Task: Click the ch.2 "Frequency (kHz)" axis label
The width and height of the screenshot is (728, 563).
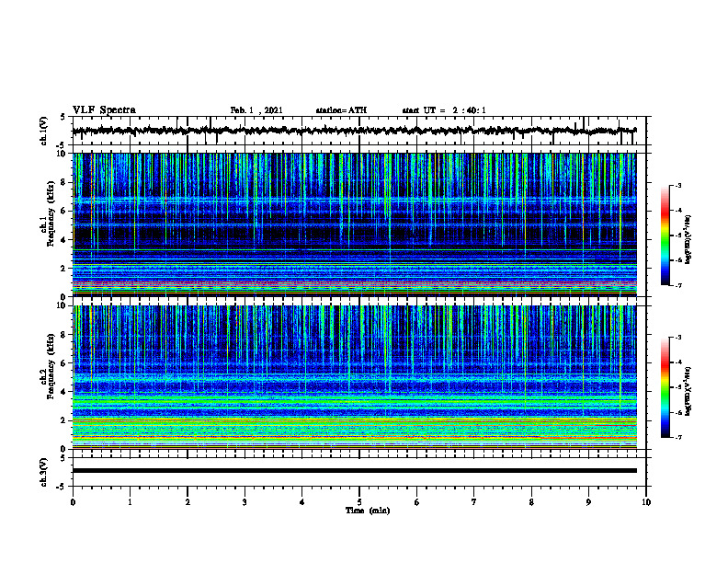Action: (51, 366)
